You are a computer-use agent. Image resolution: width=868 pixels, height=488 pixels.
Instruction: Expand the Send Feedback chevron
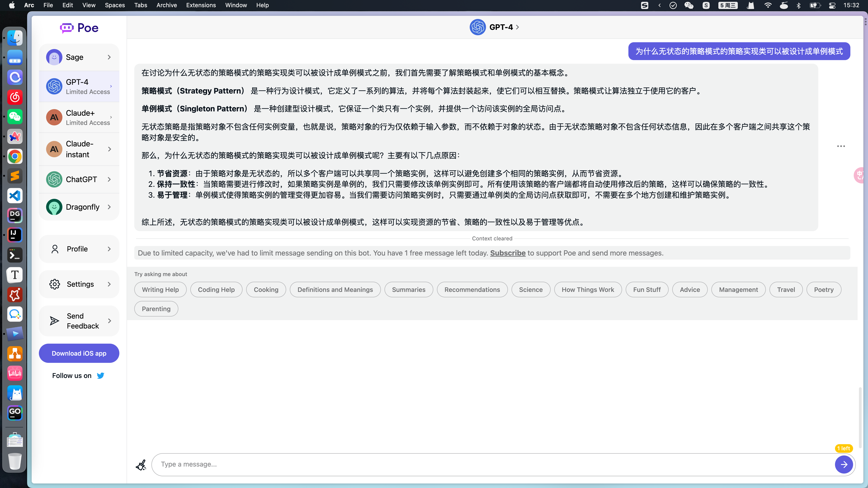(109, 321)
